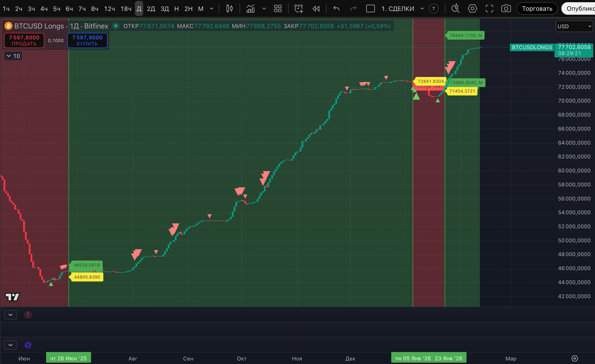Click the Торговать button
595x364 pixels.
coord(537,9)
